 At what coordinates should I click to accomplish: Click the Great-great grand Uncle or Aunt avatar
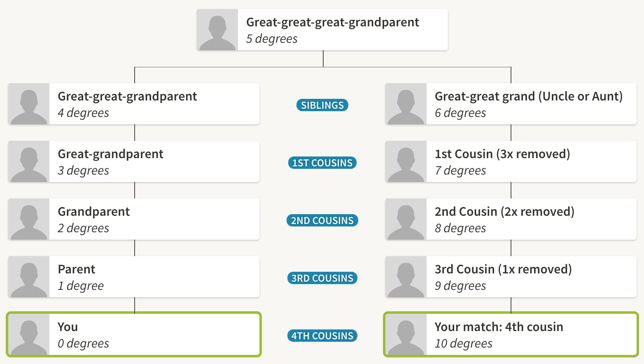[x=406, y=104]
